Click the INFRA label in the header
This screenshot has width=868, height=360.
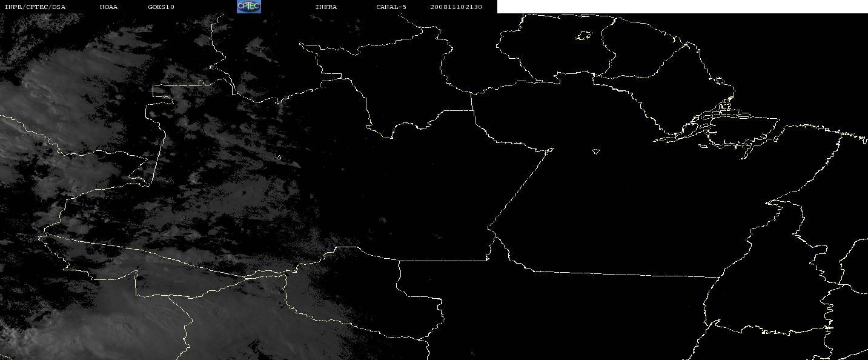tap(326, 7)
